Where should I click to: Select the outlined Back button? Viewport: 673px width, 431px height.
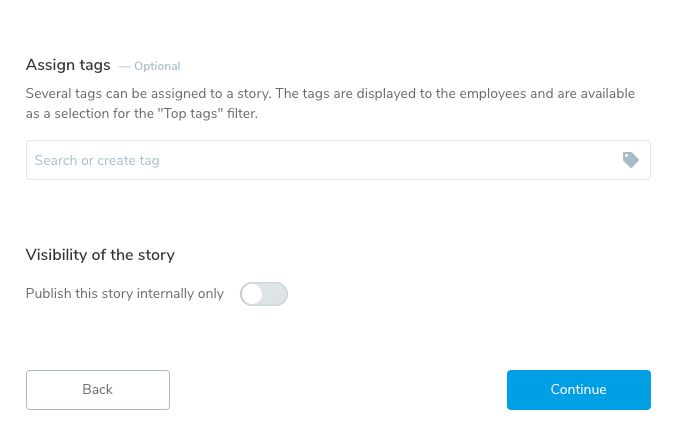[x=98, y=390]
